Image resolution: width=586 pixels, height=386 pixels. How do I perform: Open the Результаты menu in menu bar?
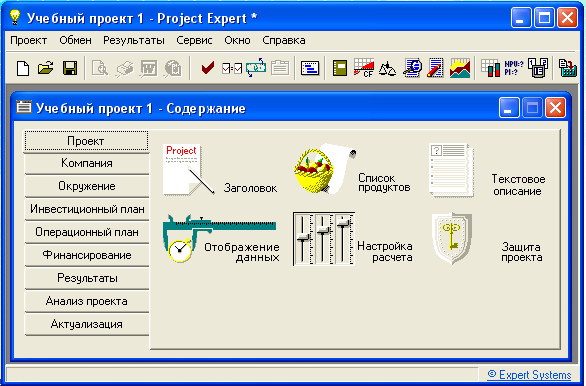pyautogui.click(x=134, y=40)
